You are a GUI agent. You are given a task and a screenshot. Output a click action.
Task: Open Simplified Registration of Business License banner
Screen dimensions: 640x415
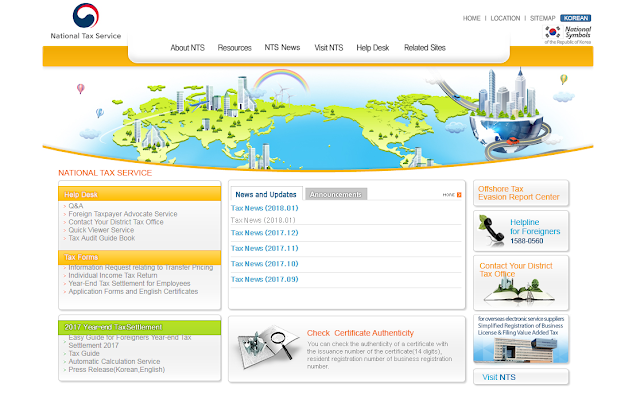pos(521,339)
